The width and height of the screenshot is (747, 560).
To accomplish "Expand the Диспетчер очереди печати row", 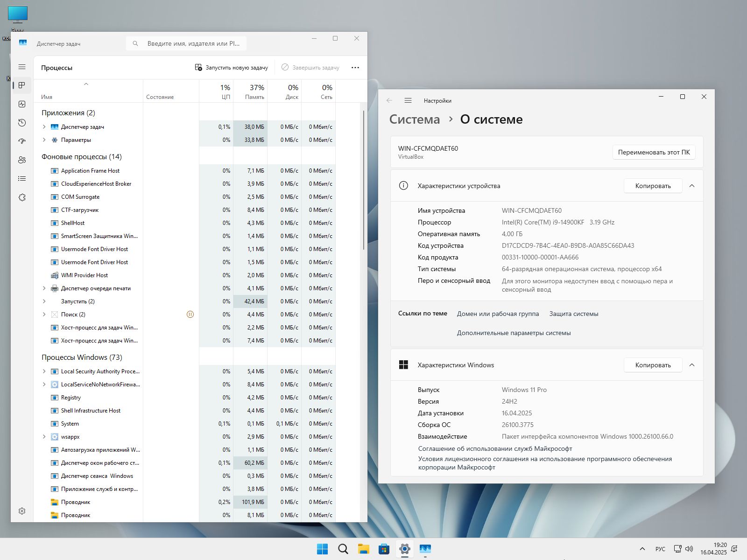I will click(44, 288).
